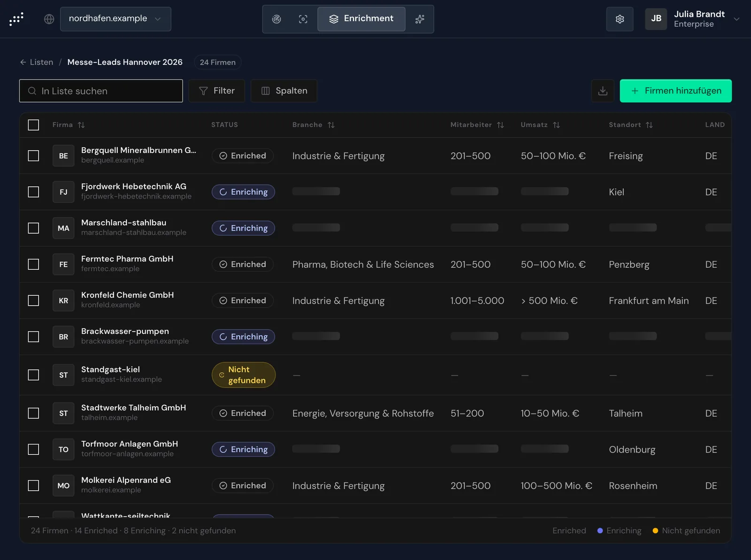Click yellow Nicht gefunden legend dot

tap(655, 530)
